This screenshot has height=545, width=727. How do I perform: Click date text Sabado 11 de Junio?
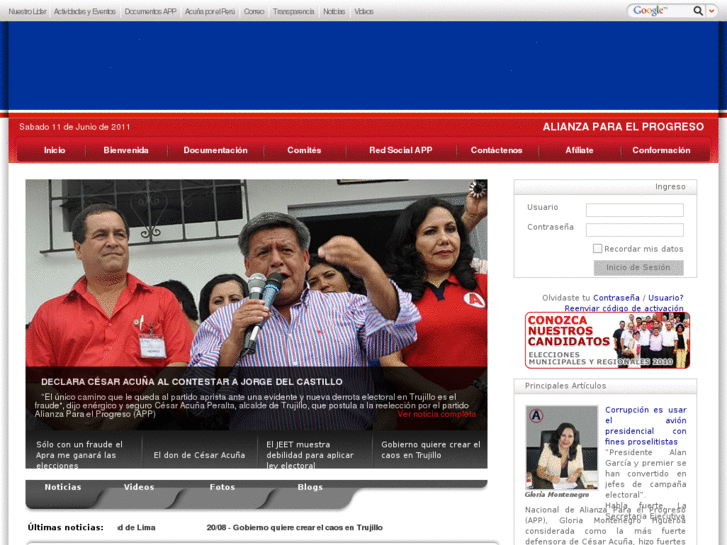click(74, 127)
